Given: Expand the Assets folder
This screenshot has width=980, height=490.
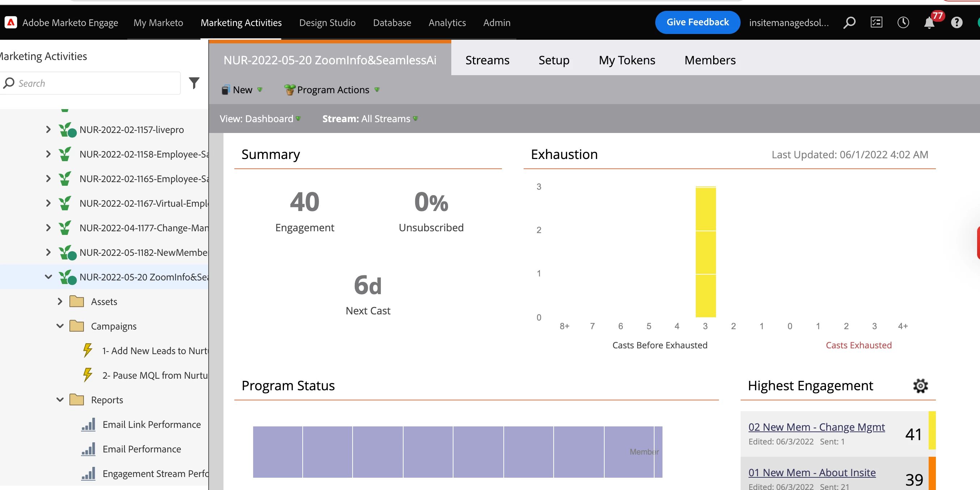Looking at the screenshot, I should pos(60,301).
